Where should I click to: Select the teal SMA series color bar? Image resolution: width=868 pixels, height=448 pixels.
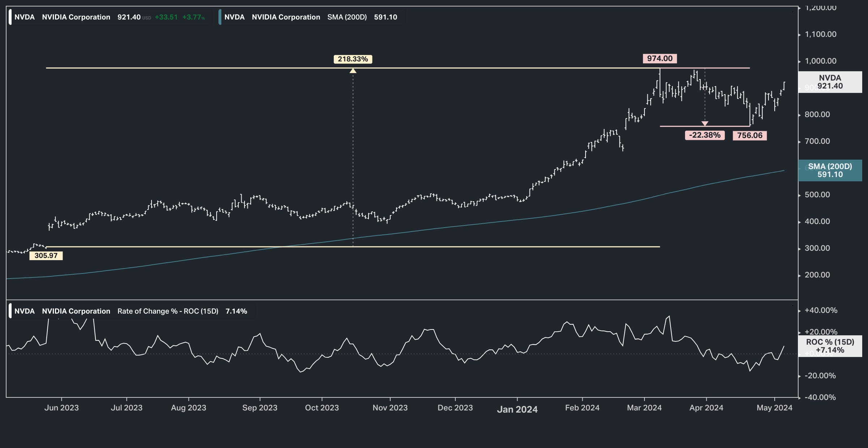pos(220,17)
